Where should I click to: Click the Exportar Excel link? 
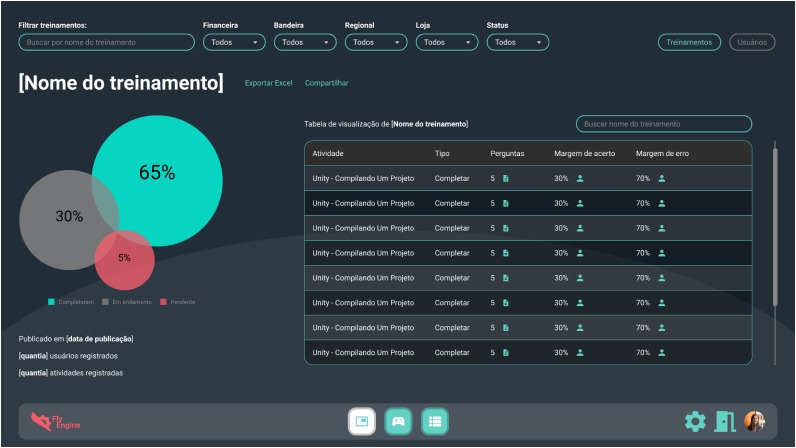point(268,83)
